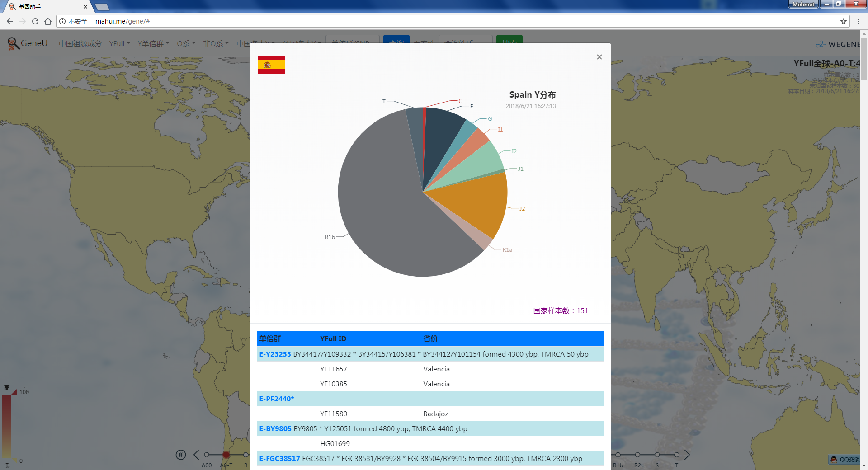Open 中国祖源成分 menu item
The height and width of the screenshot is (470, 868).
coord(80,43)
